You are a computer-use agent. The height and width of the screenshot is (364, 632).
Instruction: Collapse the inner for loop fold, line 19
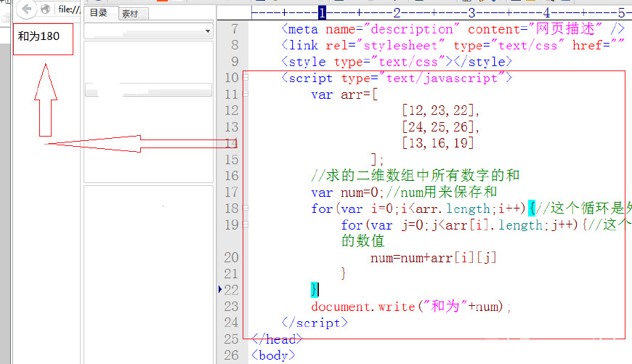point(246,224)
